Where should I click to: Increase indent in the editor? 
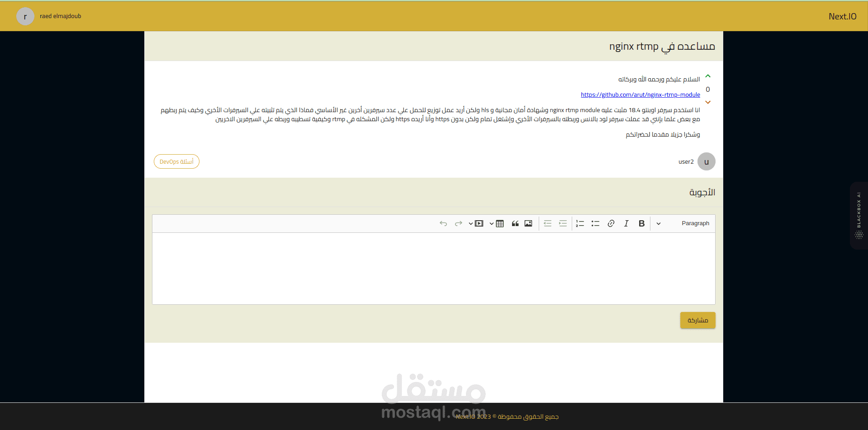pyautogui.click(x=563, y=223)
